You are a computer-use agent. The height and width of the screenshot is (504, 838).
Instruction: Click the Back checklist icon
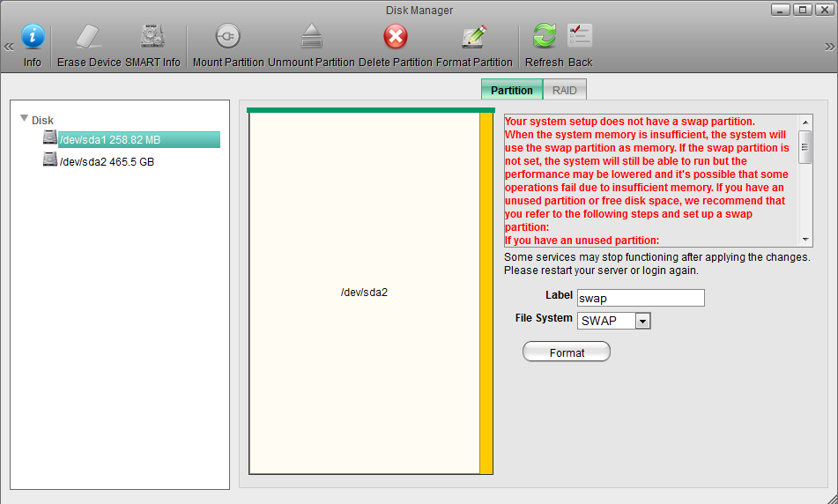click(x=580, y=36)
